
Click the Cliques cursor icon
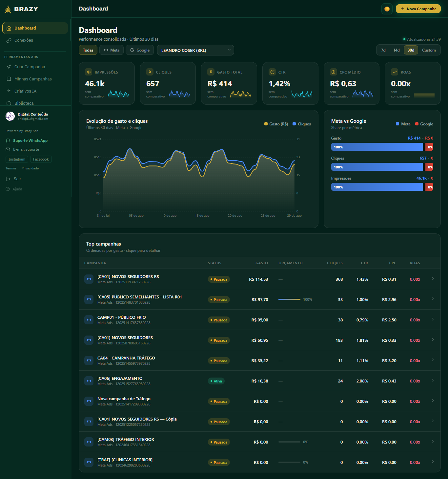point(150,72)
